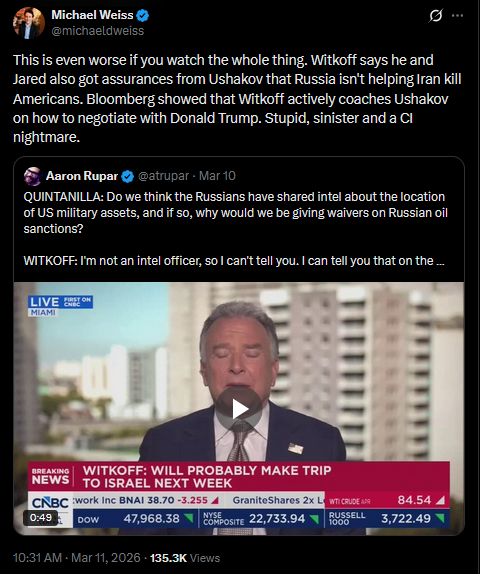Viewport: 480px width, 574px height.
Task: Open the @atrupar handle in quoted post
Action: [163, 176]
